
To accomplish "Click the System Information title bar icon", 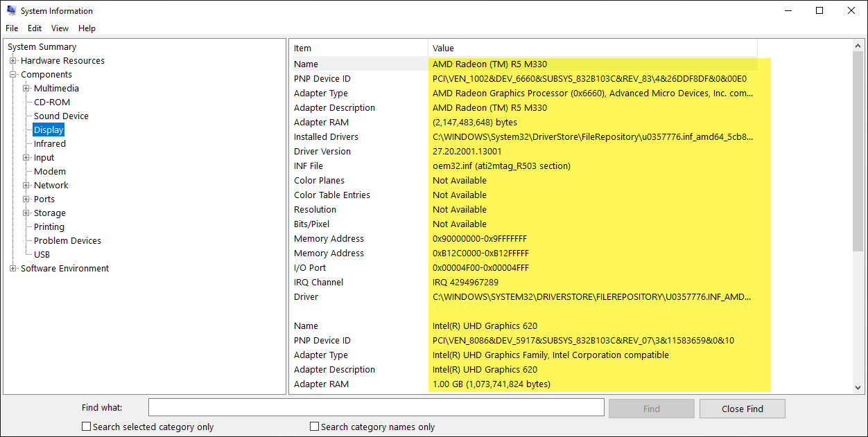I will [12, 10].
